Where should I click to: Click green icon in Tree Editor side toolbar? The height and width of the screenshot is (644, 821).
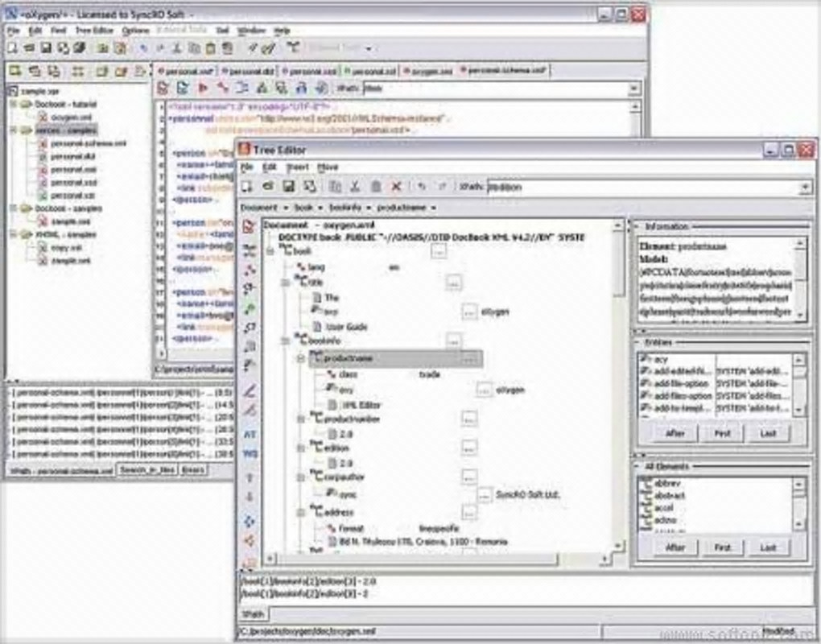[x=250, y=309]
